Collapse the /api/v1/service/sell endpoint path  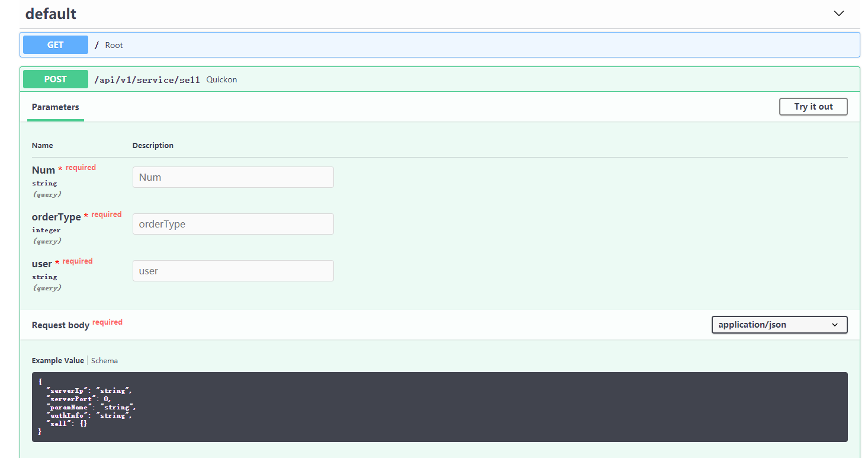coord(147,79)
